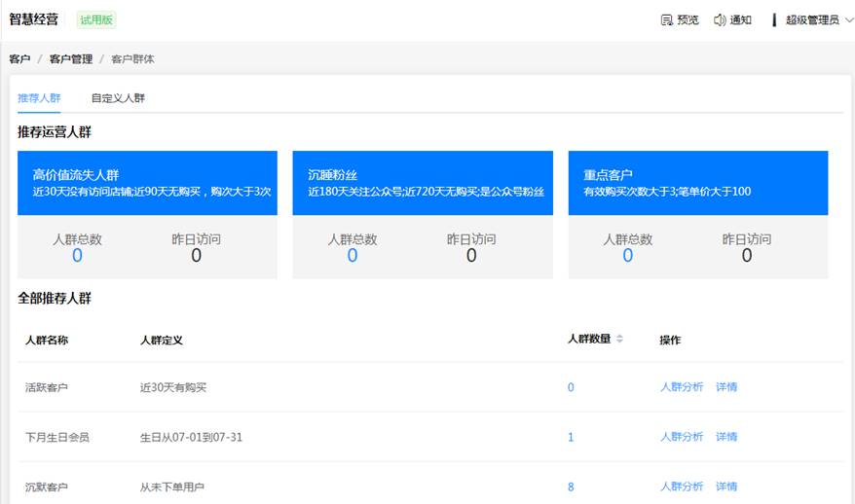Switch to the 推荐人群 tab
855x504 pixels.
39,98
